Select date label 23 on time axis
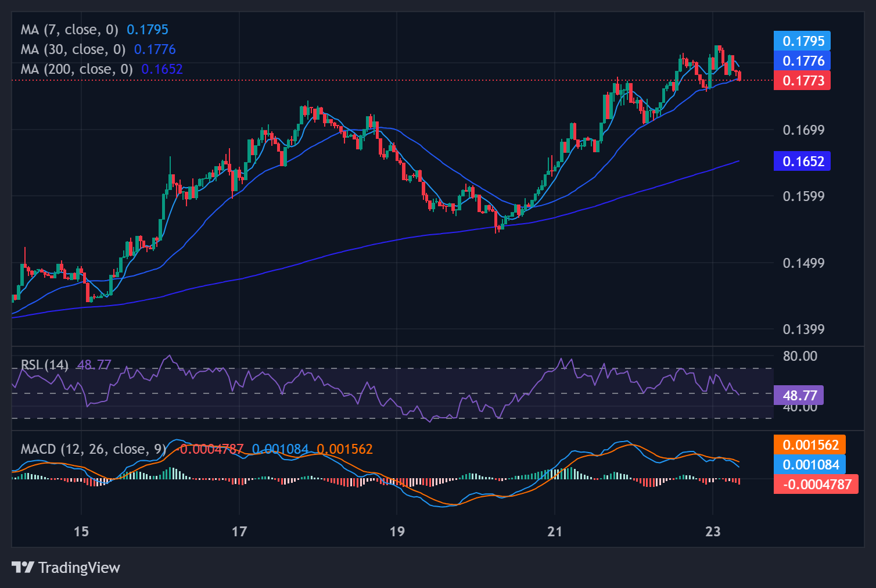This screenshot has width=876, height=588. click(x=712, y=531)
